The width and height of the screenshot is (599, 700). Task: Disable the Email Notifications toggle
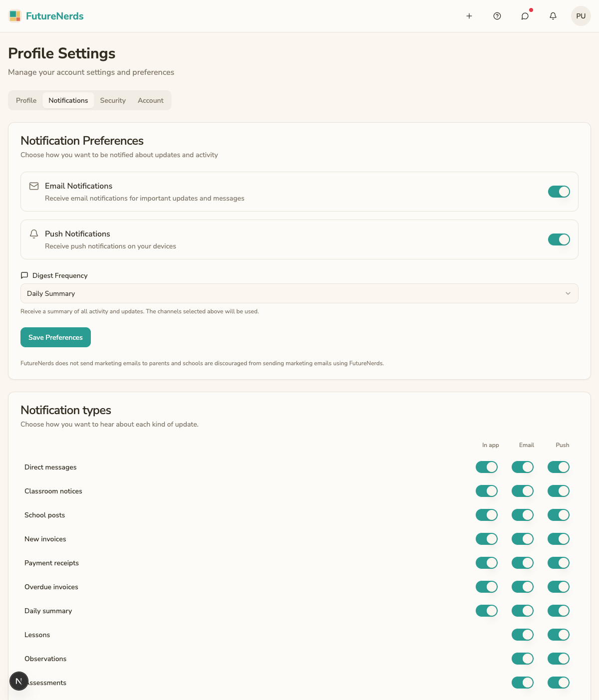[x=559, y=192]
